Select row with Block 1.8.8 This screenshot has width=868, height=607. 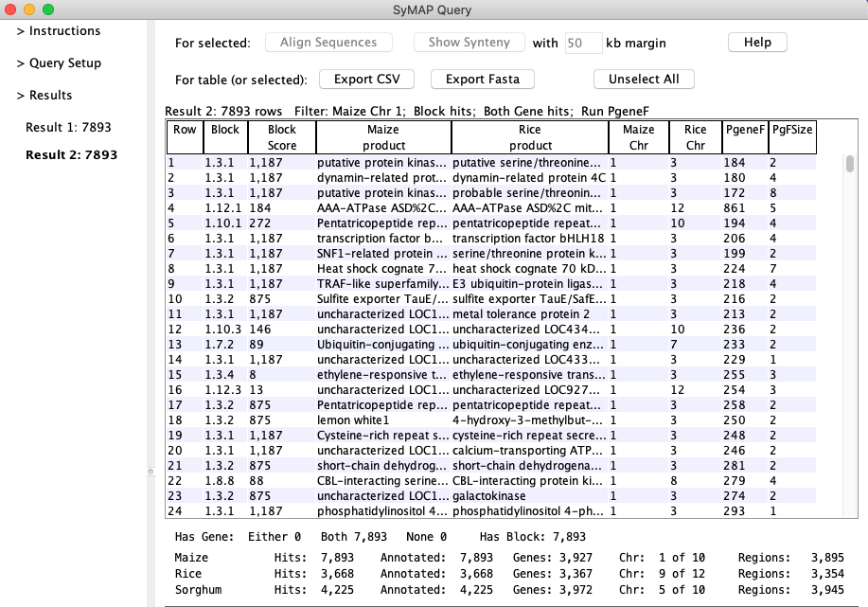(x=491, y=481)
